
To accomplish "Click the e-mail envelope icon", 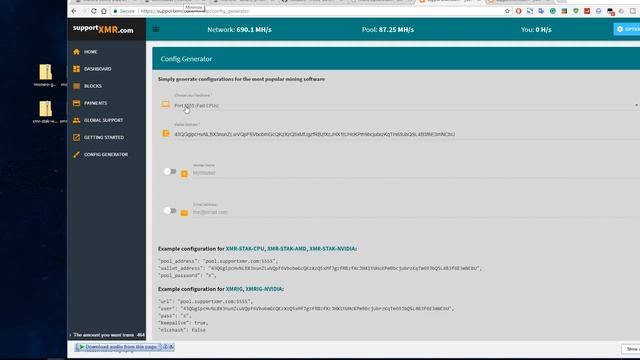I will coord(184,213).
